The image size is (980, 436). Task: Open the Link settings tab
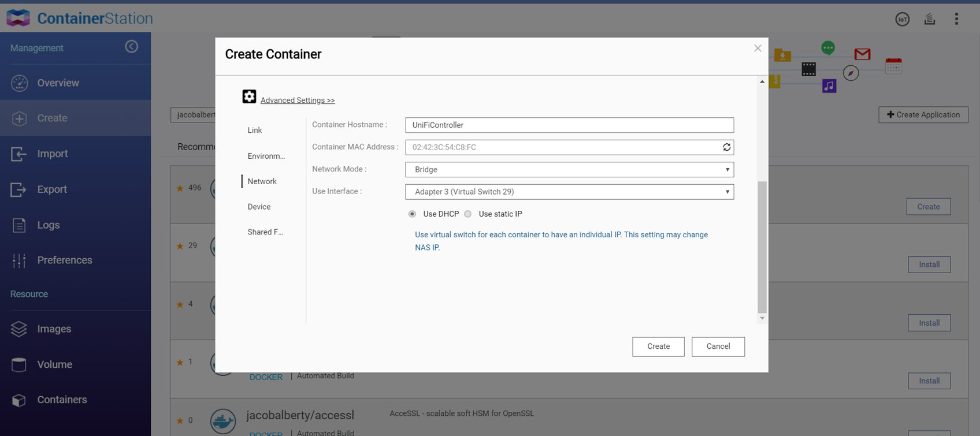[x=255, y=131]
